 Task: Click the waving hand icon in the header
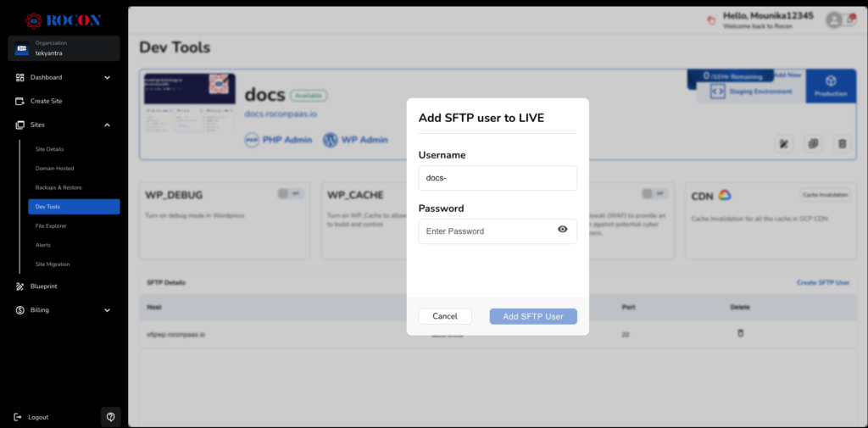click(x=712, y=20)
